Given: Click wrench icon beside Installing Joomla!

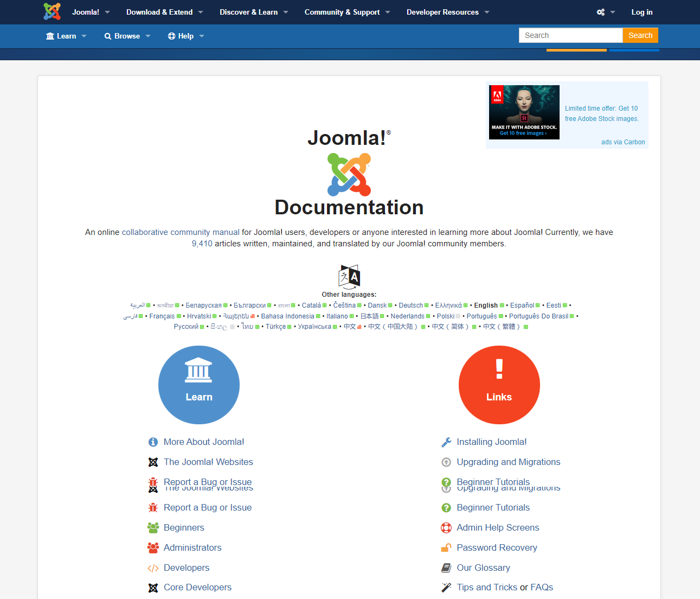Looking at the screenshot, I should coord(446,442).
